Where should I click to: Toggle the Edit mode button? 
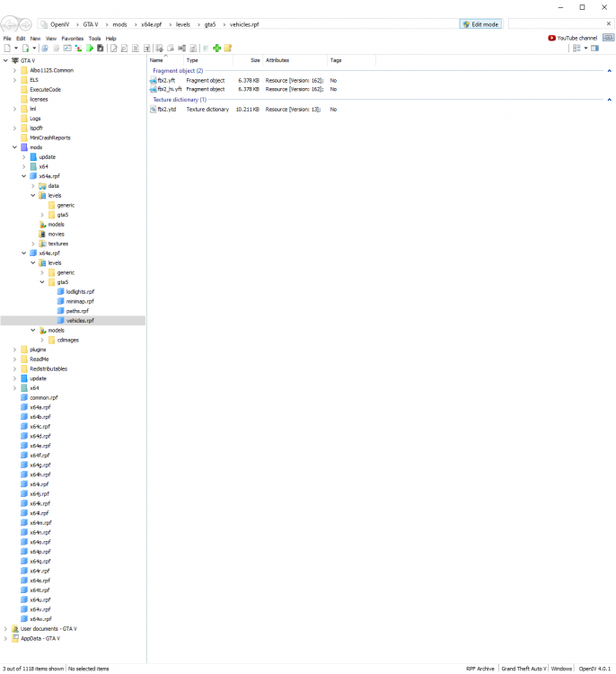(x=480, y=24)
